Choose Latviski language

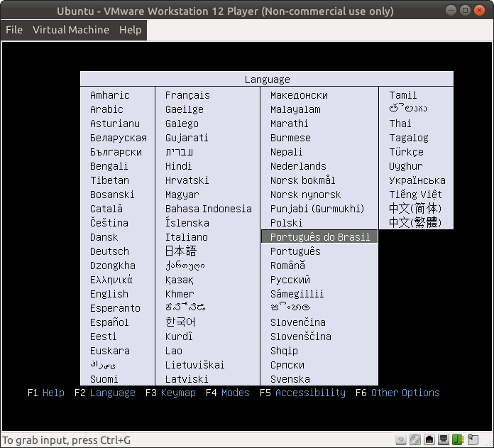[187, 379]
